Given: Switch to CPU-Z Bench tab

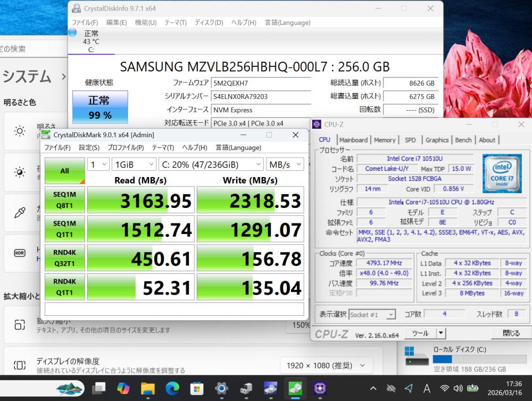Looking at the screenshot, I should [463, 140].
